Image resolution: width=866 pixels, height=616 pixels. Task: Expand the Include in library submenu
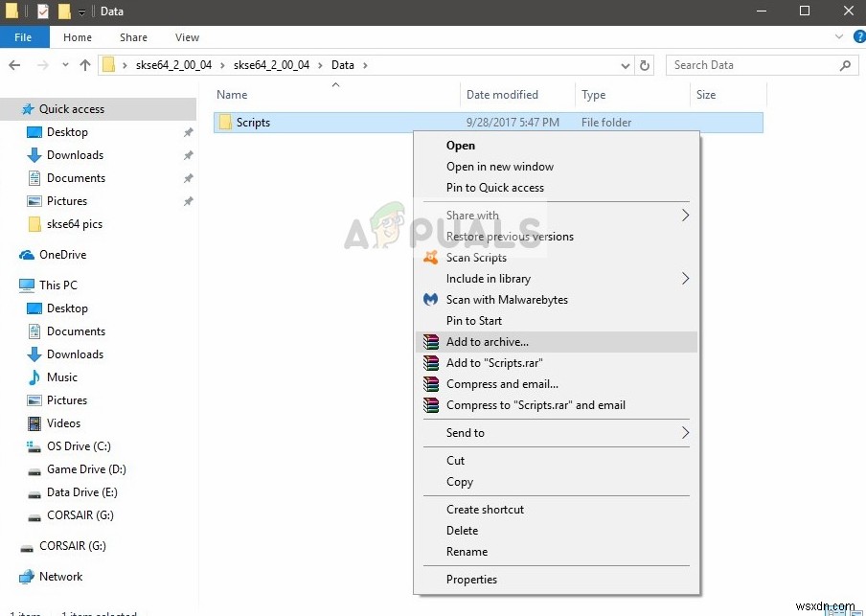coord(685,279)
